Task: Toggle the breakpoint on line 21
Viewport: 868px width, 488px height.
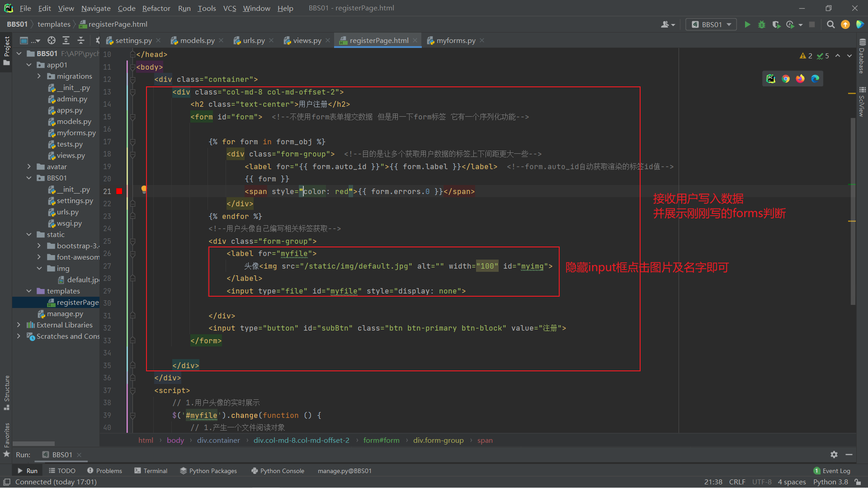Action: coord(119,191)
